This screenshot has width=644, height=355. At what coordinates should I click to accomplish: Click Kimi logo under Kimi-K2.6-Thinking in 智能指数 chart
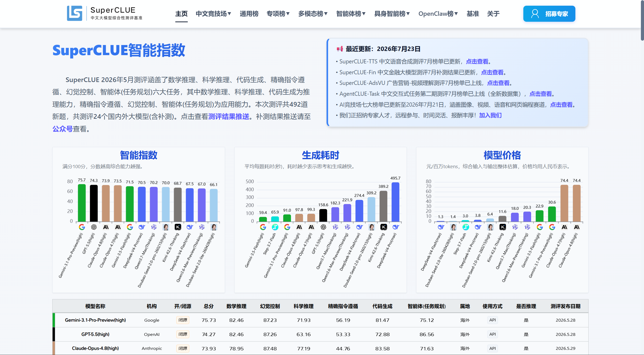(178, 227)
